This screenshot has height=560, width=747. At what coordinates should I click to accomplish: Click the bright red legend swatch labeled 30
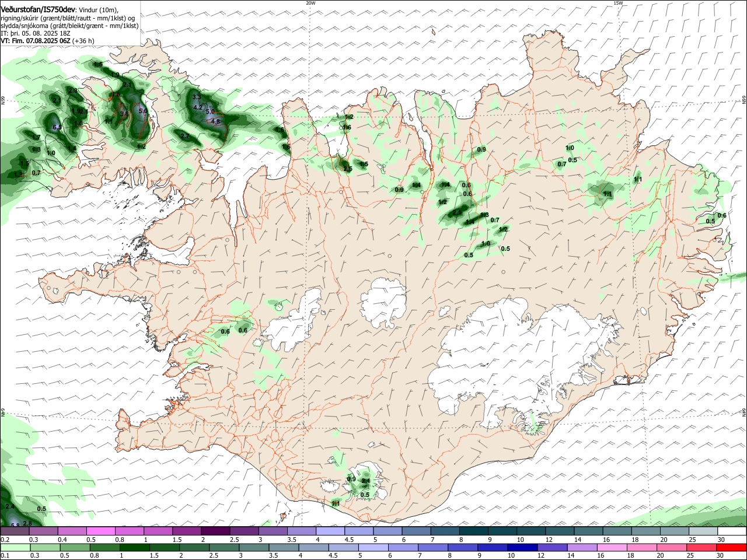[732, 547]
